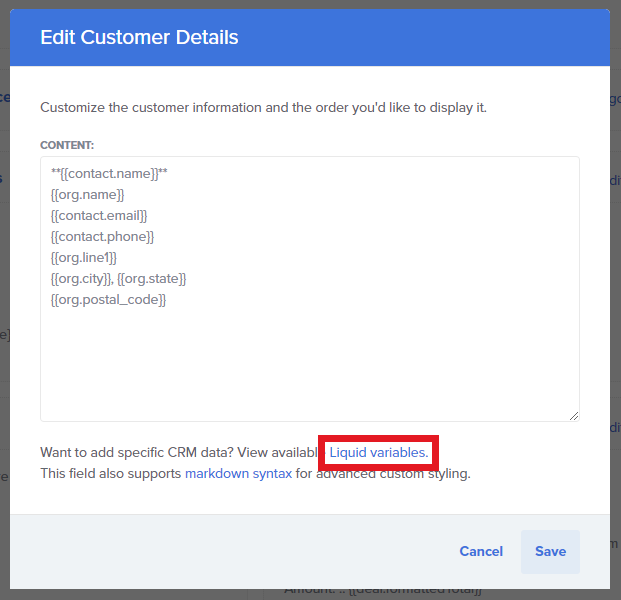
Task: Click the "for advanced custom styling" text
Action: (384, 474)
